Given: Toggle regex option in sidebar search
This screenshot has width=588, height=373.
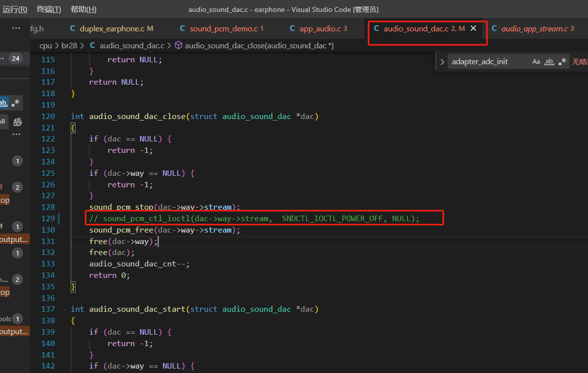Looking at the screenshot, I should pyautogui.click(x=15, y=103).
